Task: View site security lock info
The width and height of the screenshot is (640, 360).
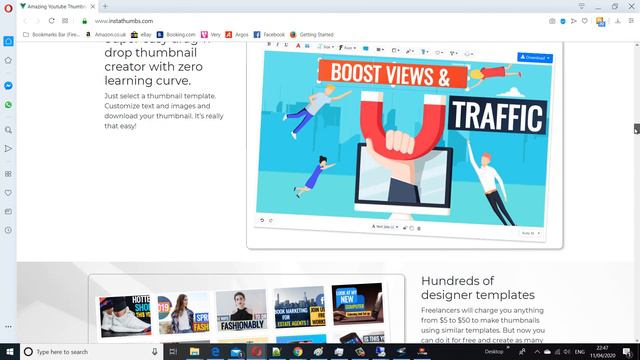Action: pos(84,21)
